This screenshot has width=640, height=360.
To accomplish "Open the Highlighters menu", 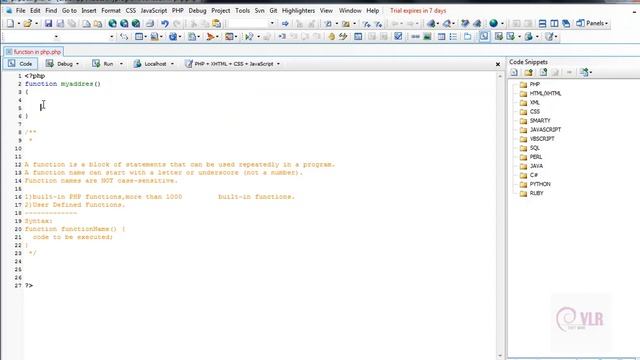I will [298, 11].
